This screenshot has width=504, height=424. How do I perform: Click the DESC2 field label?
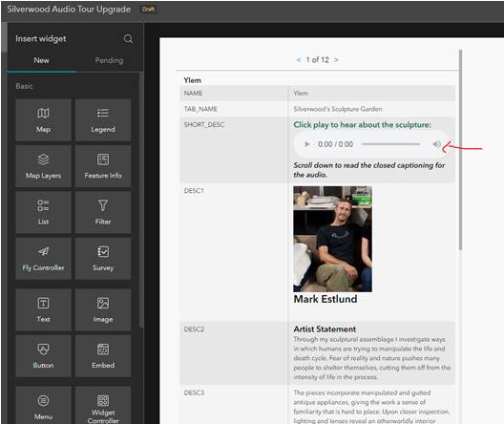(194, 329)
